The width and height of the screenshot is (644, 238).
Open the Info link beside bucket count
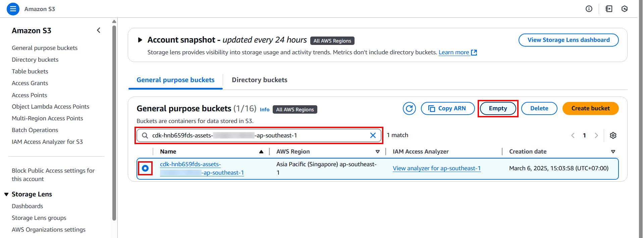pos(265,110)
